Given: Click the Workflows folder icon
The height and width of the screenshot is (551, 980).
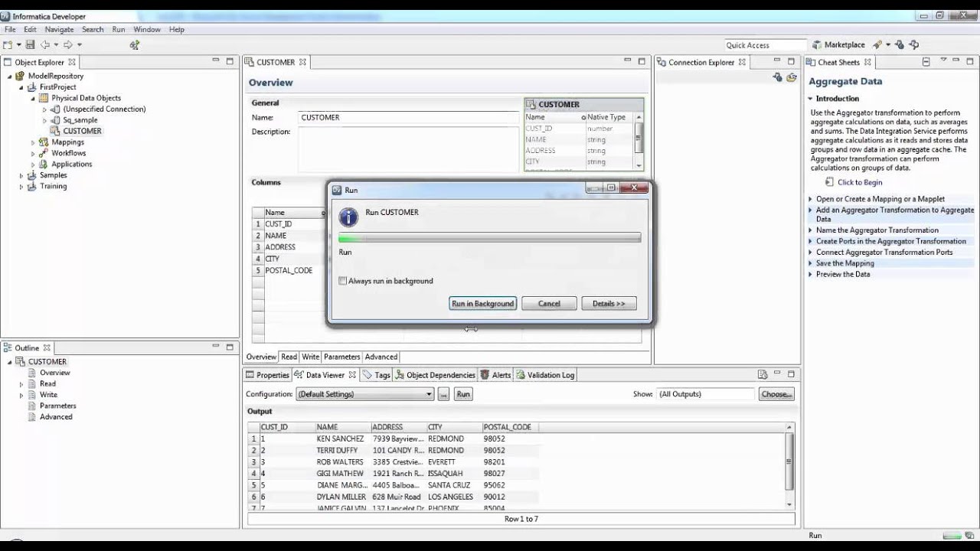Looking at the screenshot, I should point(44,153).
